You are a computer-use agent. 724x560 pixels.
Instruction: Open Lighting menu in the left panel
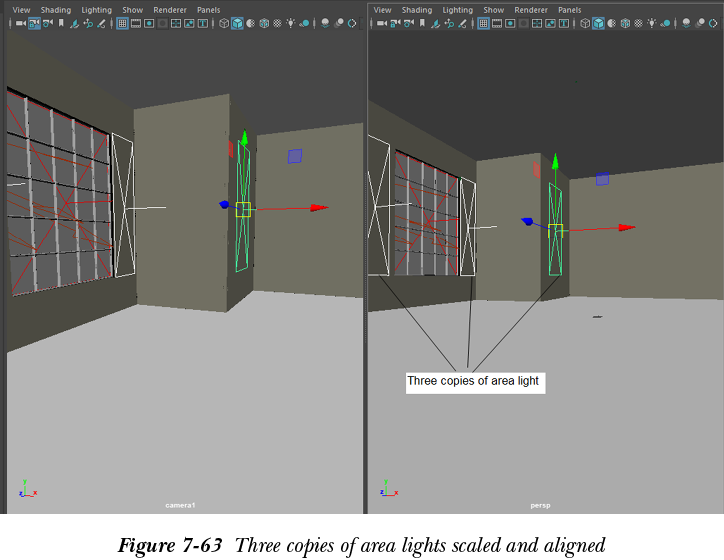(x=97, y=10)
